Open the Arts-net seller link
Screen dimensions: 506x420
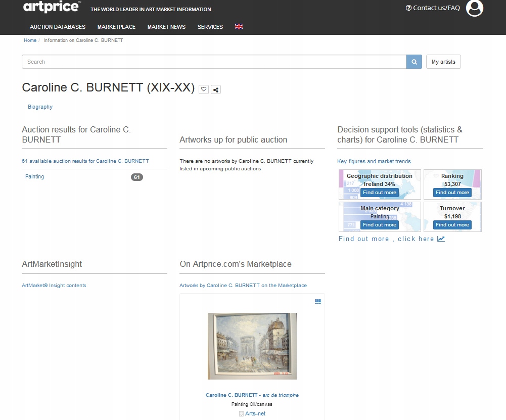coord(255,413)
